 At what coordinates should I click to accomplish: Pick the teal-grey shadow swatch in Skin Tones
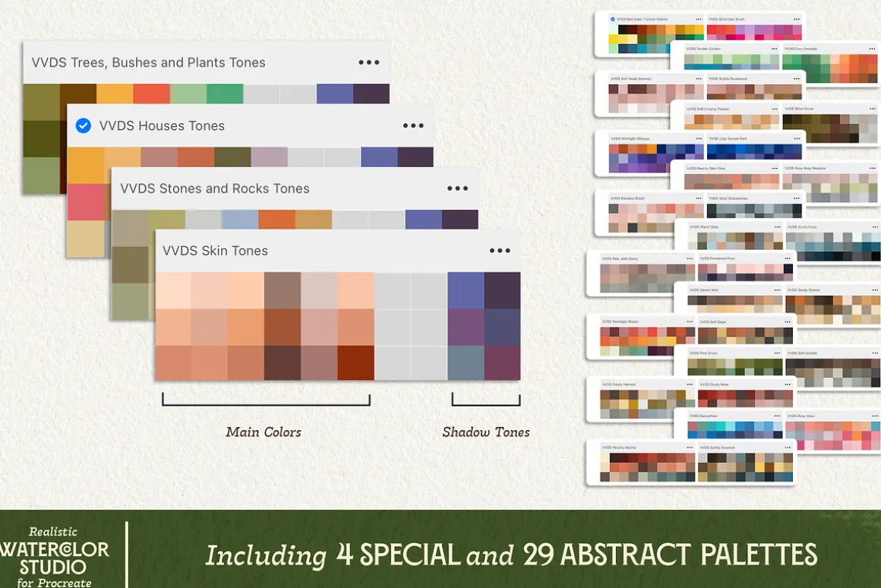click(466, 362)
